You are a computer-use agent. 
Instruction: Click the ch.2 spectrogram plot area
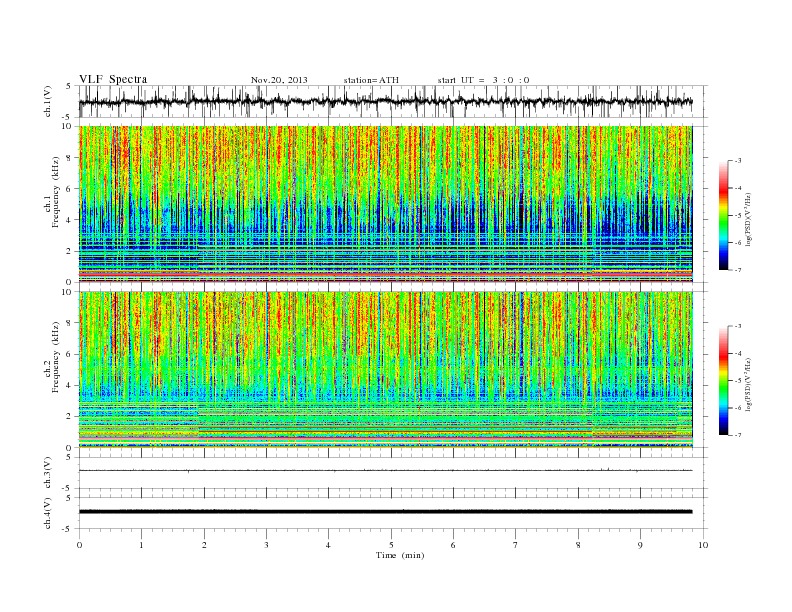(385, 370)
